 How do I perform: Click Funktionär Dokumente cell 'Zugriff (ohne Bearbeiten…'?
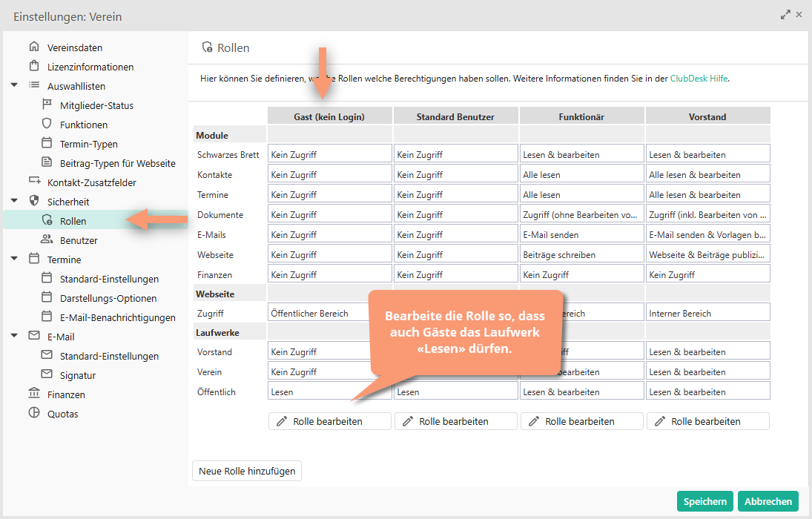coord(581,214)
